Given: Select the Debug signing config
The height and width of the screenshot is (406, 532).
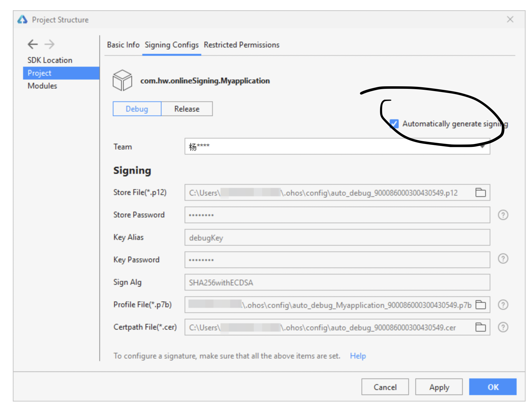Looking at the screenshot, I should [137, 109].
